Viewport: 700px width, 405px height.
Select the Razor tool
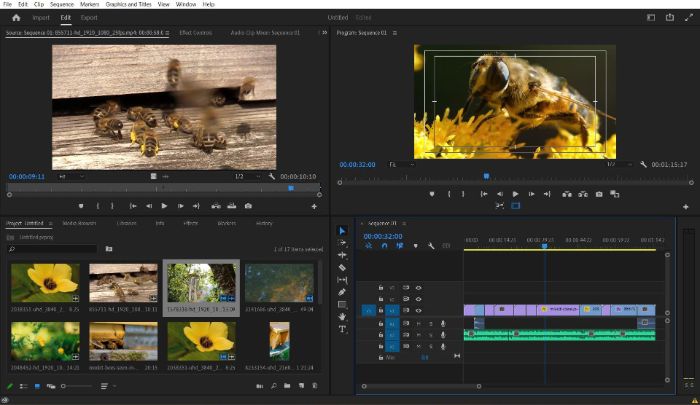coord(342,267)
